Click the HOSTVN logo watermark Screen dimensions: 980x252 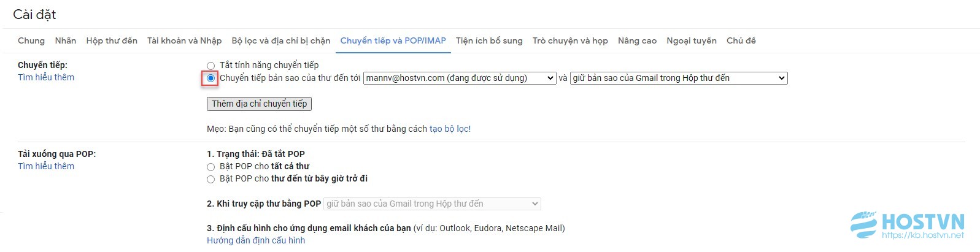tap(907, 225)
